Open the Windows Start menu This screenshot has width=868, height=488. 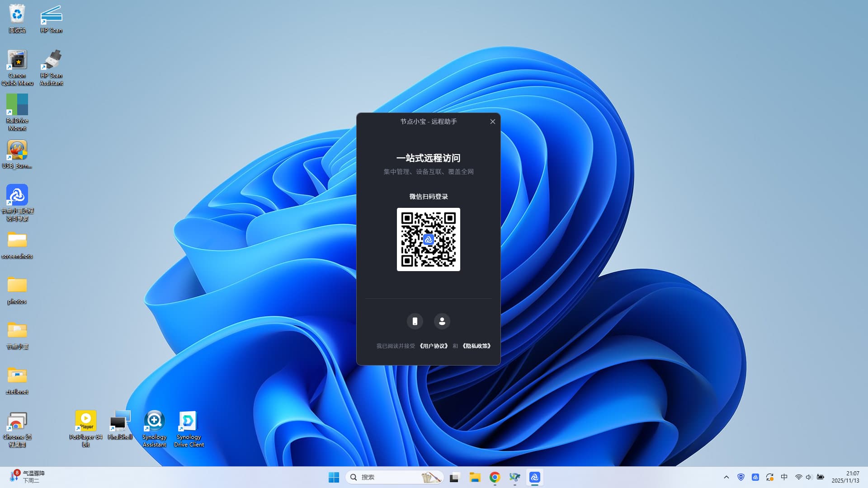[334, 477]
